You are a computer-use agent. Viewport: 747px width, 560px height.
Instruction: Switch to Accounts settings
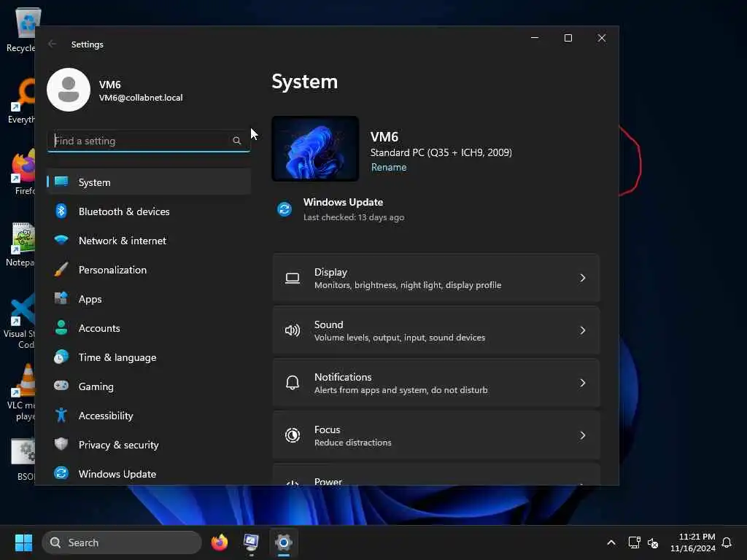[149, 328]
